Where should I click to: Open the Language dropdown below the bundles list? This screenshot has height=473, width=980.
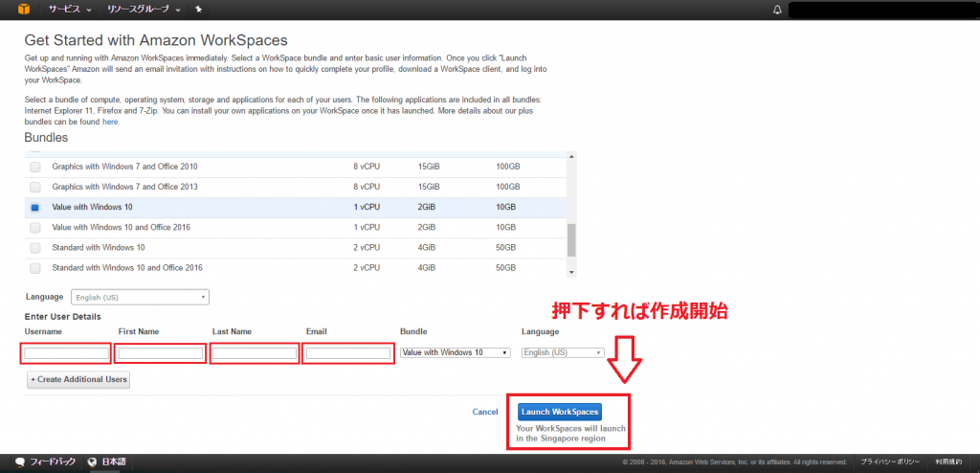[x=141, y=297]
